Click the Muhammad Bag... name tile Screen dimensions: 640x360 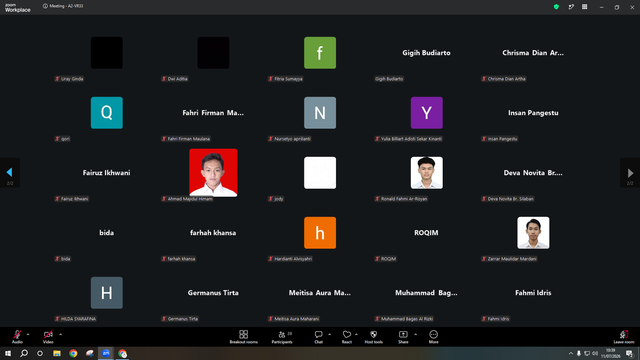click(x=427, y=293)
